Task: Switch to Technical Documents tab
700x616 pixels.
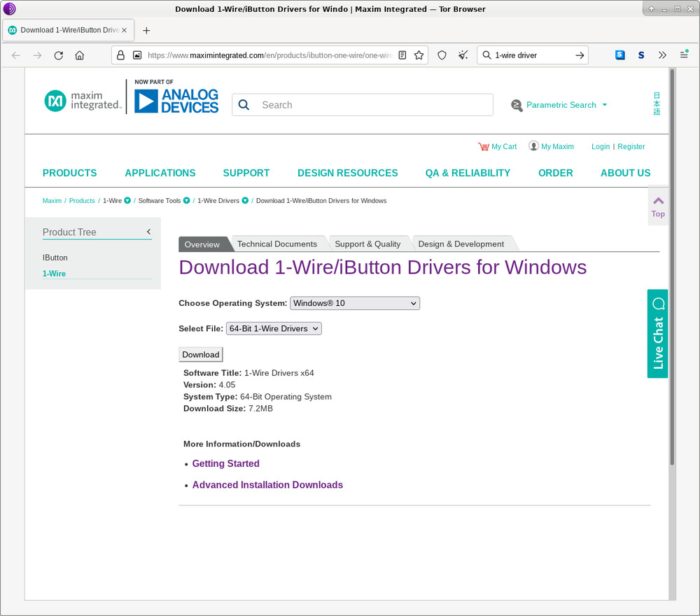Action: 277,244
